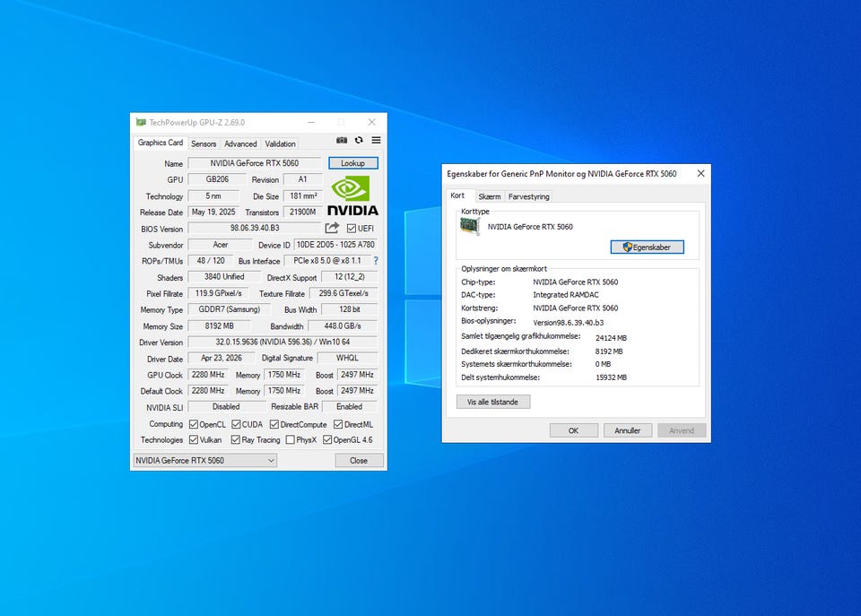
Task: Switch to the Graphics Card tab
Action: click(161, 143)
